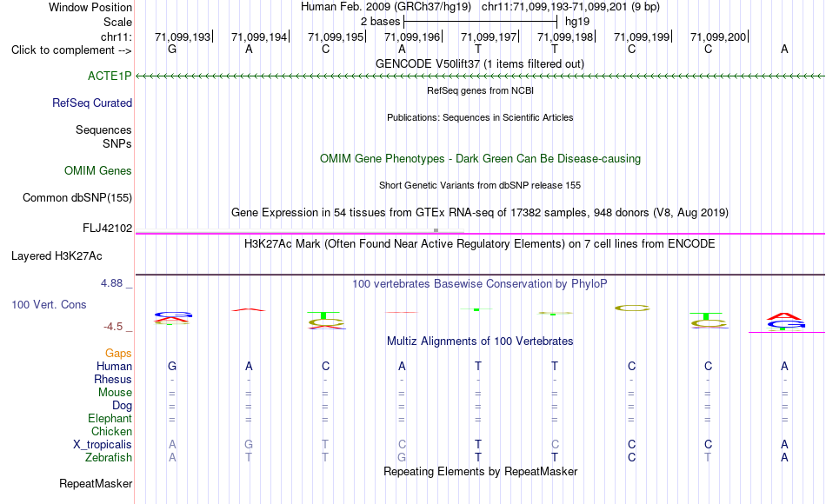The image size is (826, 504).
Task: Click the Gaps row label
Action: (x=118, y=353)
